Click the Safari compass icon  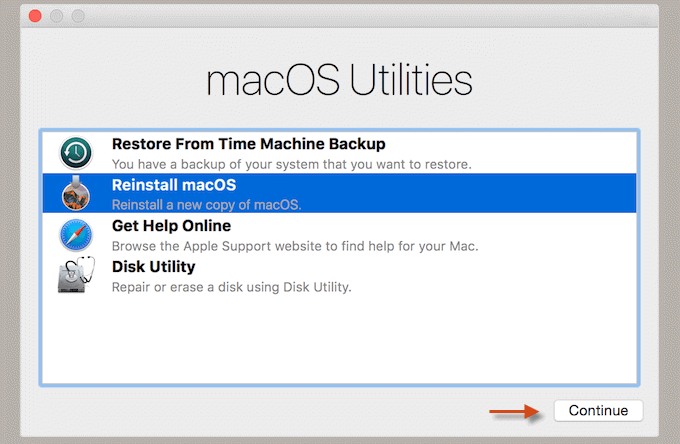[x=76, y=235]
